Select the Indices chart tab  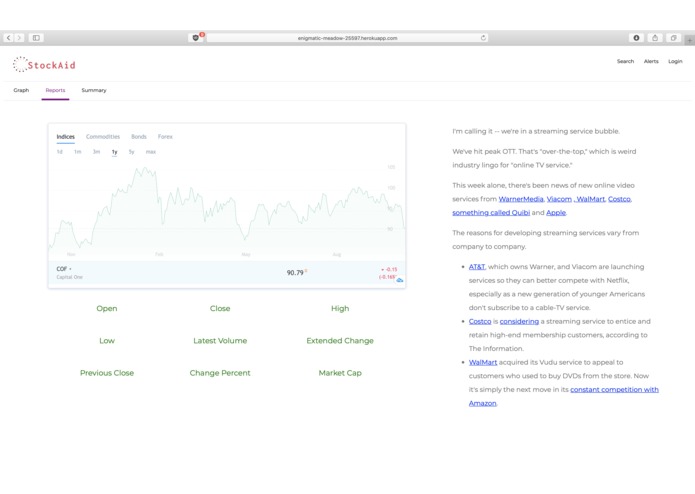tap(66, 136)
